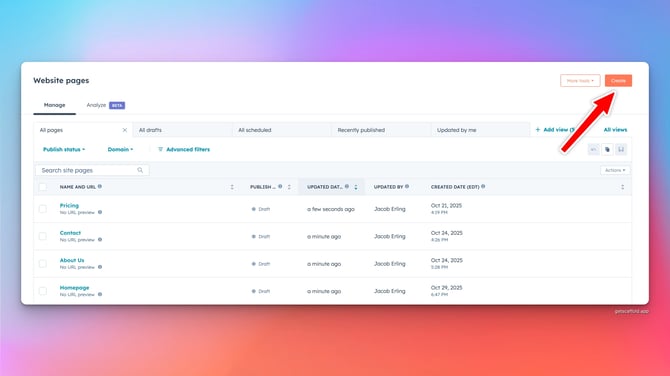Click info icon next to Updated By
Screen dimensions: 670x376
pos(407,186)
